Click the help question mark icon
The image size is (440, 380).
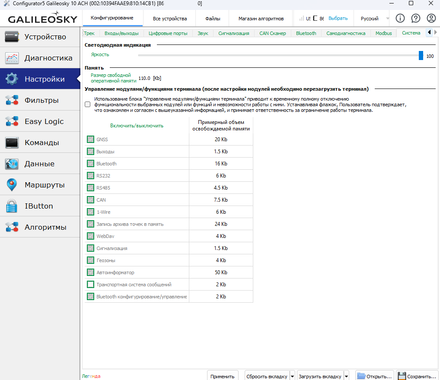415,18
